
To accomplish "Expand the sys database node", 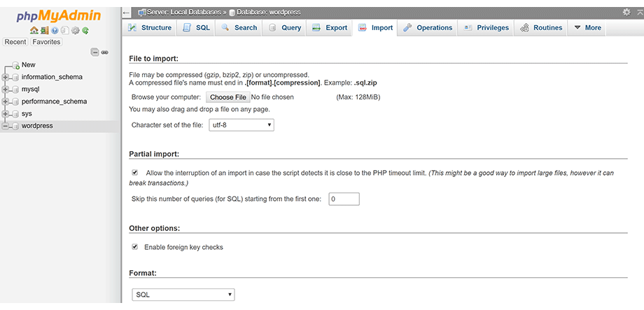I will coord(6,114).
